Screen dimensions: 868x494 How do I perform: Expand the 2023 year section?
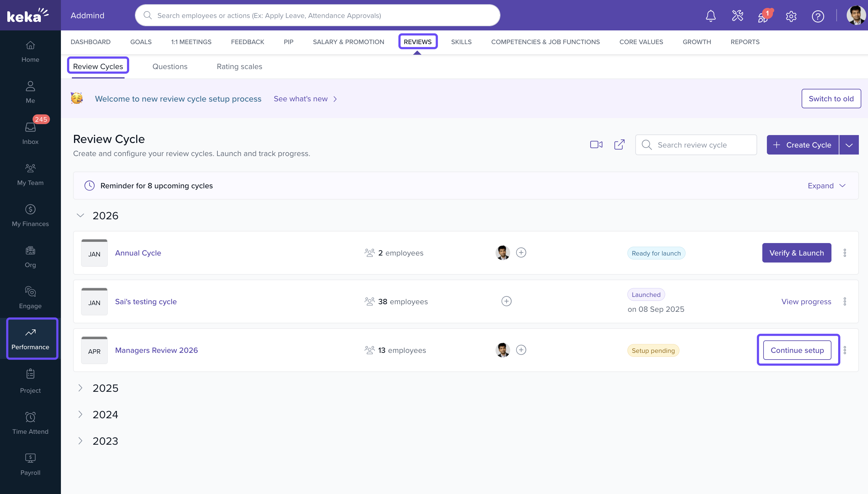tap(80, 441)
